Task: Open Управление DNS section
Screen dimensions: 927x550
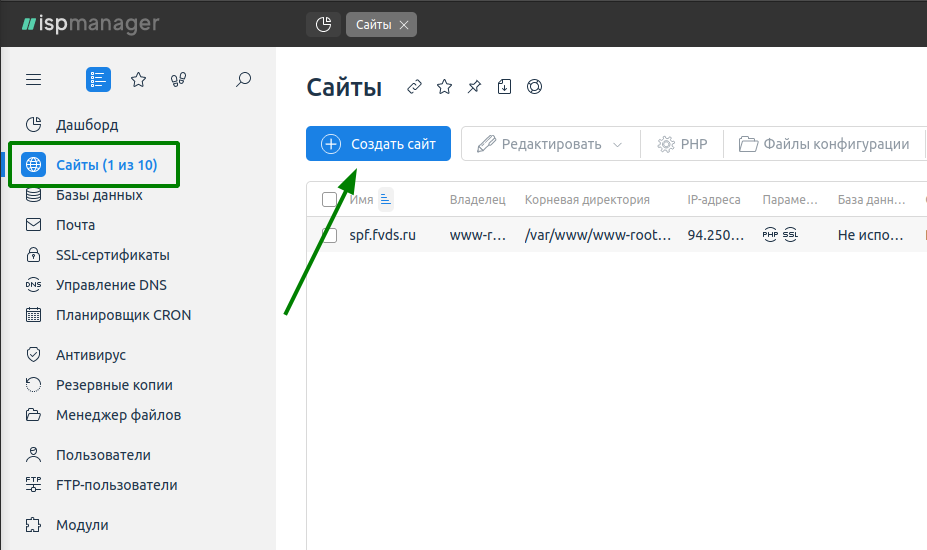Action: pyautogui.click(x=111, y=285)
